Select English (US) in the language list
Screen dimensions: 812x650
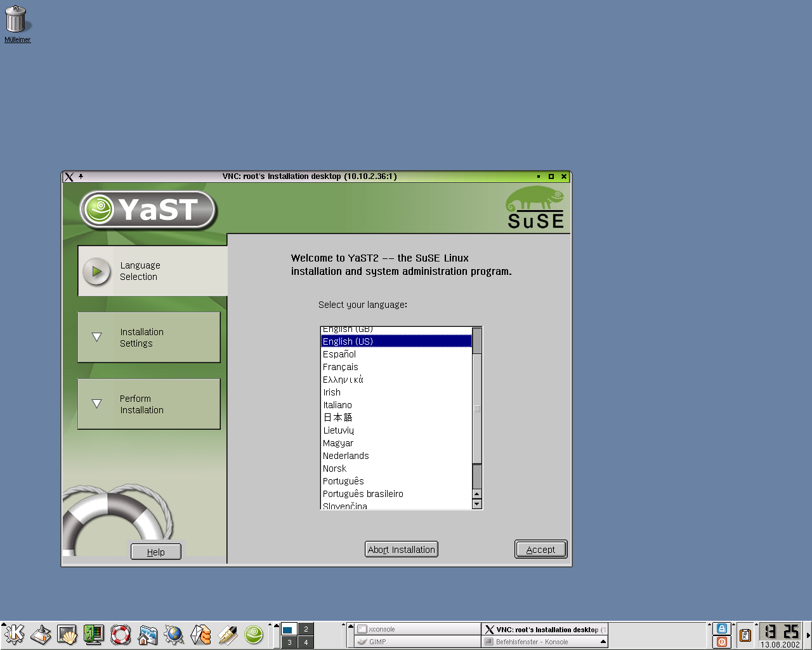click(396, 342)
